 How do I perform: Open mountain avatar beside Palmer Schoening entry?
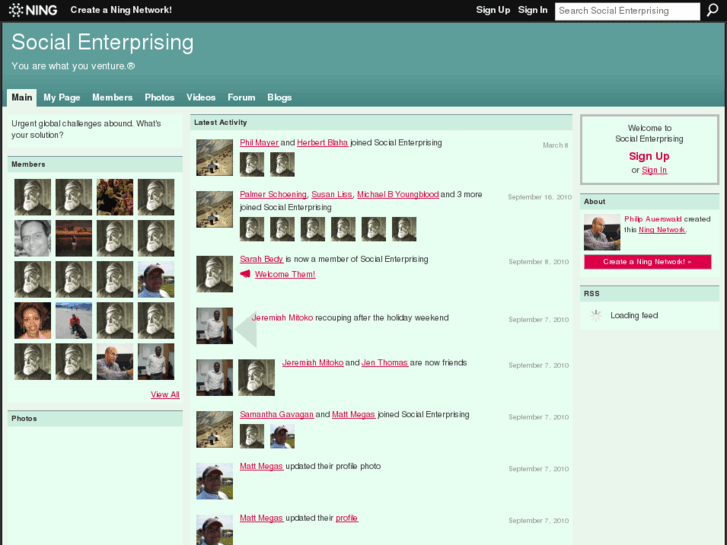[x=214, y=210]
